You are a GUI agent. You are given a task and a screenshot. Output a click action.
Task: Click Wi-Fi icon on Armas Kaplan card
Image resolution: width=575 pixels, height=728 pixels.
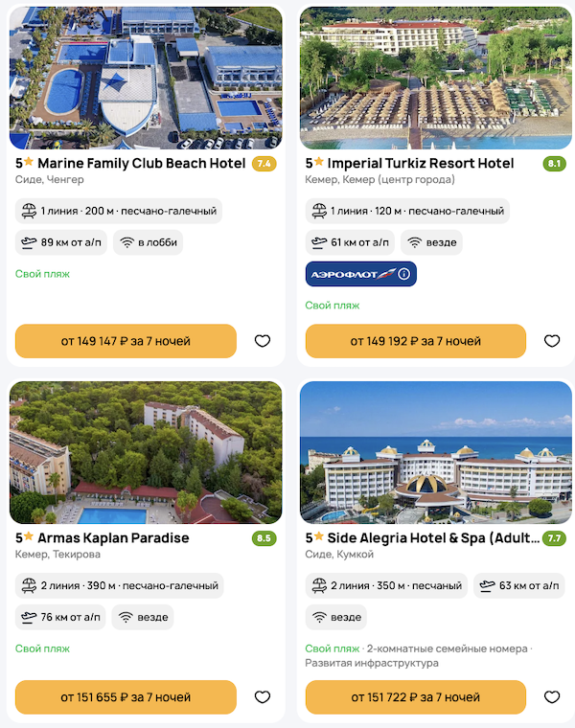(x=126, y=617)
